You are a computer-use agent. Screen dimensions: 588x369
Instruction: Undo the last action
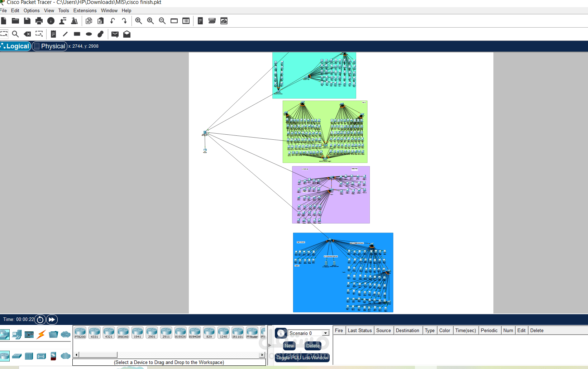coord(113,21)
